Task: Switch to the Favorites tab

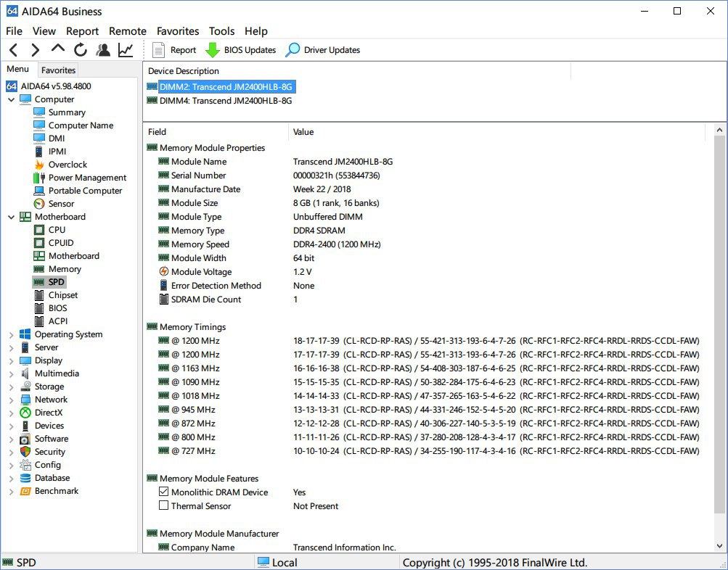Action: [x=58, y=70]
